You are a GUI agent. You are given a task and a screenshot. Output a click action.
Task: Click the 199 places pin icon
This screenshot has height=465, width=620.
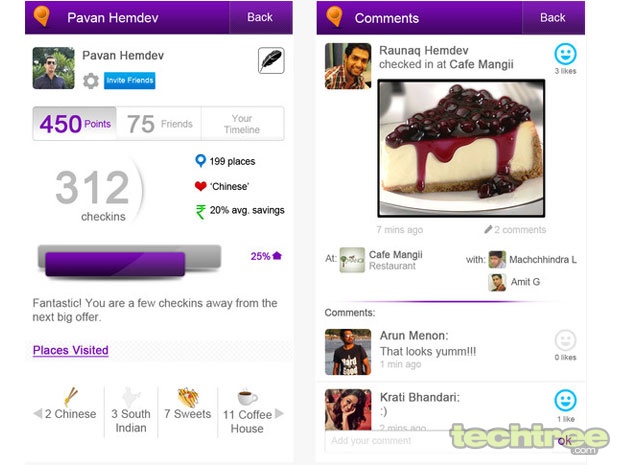pos(200,161)
